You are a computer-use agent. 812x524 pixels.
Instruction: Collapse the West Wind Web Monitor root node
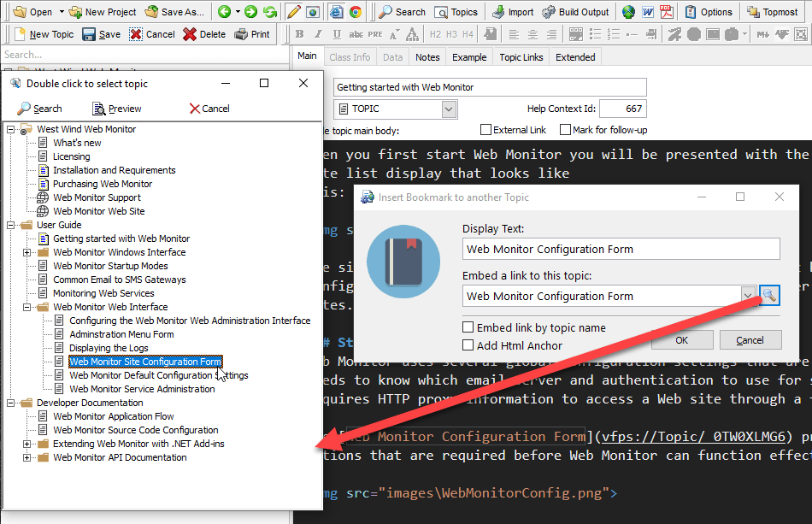click(10, 129)
